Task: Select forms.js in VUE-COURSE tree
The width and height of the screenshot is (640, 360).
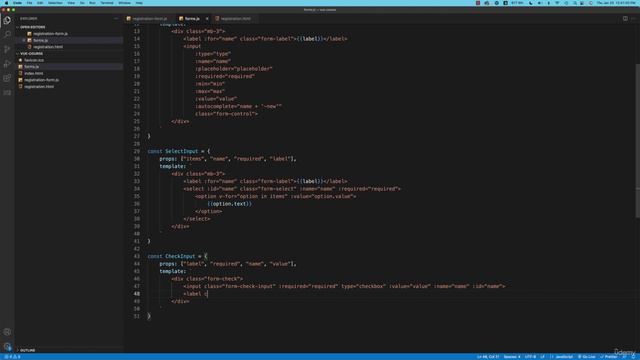Action: 31,67
